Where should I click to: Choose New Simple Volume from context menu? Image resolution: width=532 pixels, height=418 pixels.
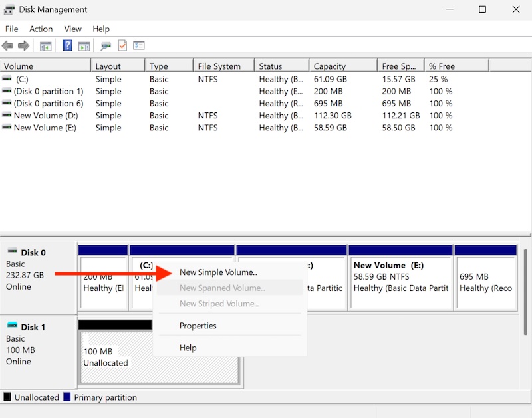point(218,272)
